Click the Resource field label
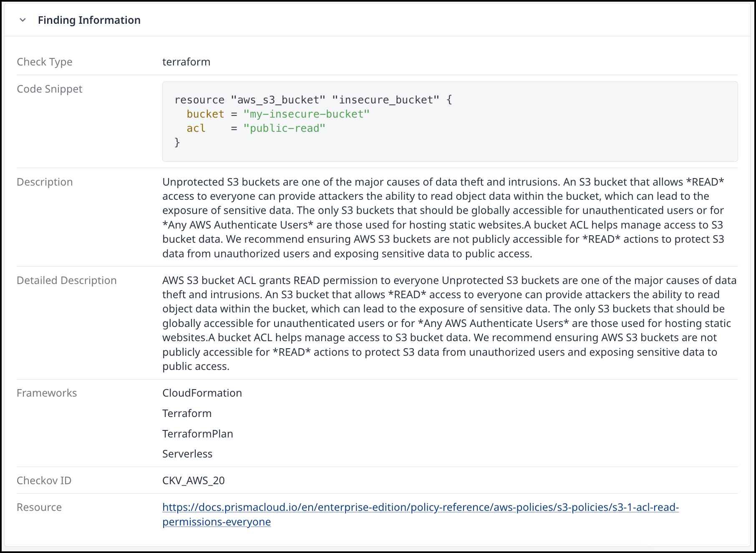Screen dimensions: 756x553 coord(39,507)
